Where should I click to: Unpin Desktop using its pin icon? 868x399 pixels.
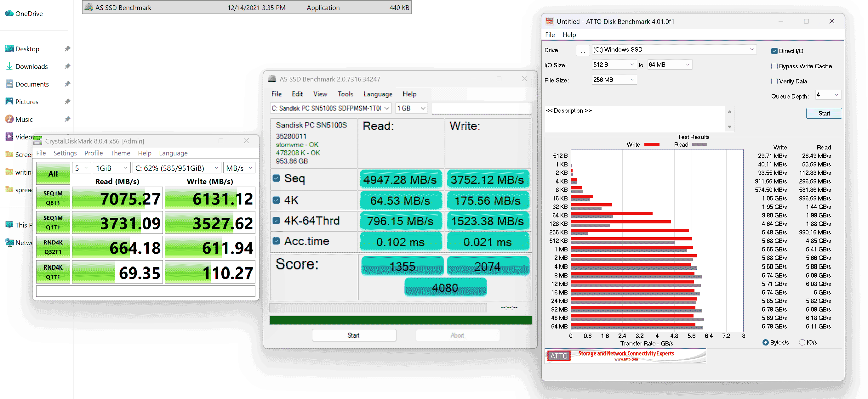point(67,48)
